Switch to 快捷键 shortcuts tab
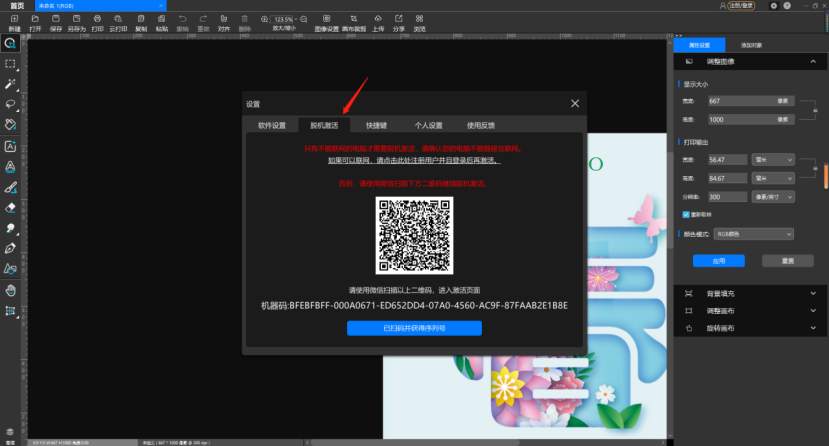 [376, 125]
